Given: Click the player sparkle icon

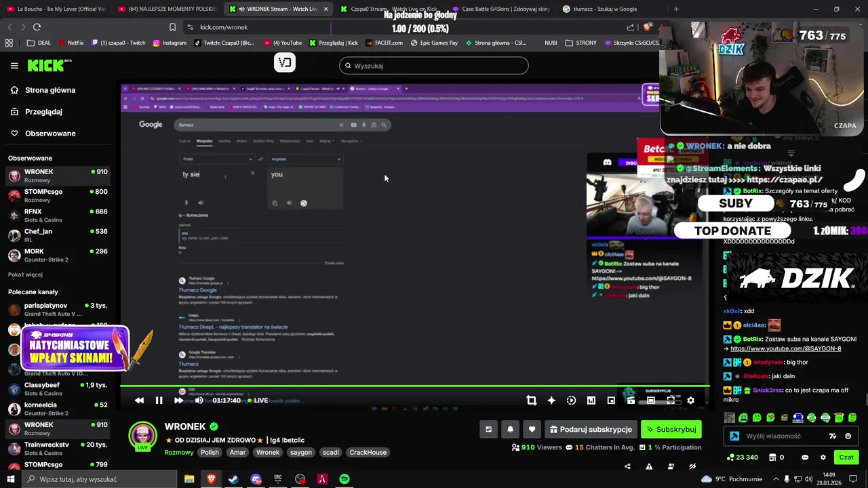Looking at the screenshot, I should 551,401.
